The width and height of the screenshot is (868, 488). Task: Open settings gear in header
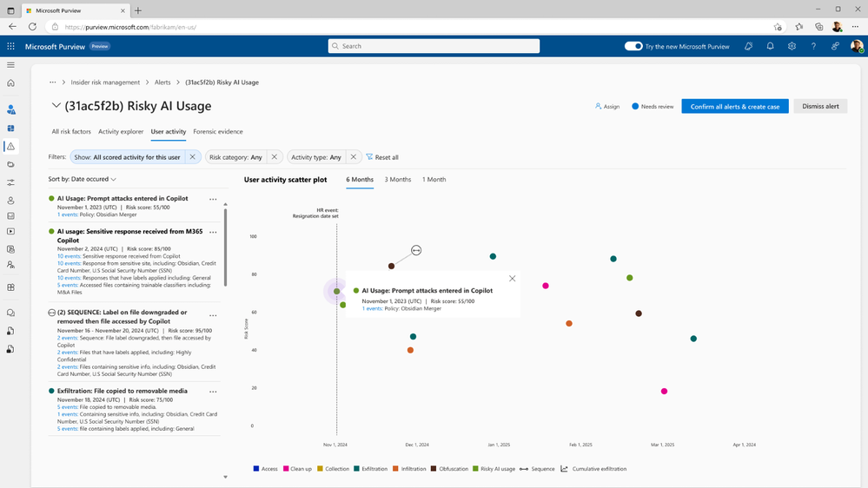(792, 47)
